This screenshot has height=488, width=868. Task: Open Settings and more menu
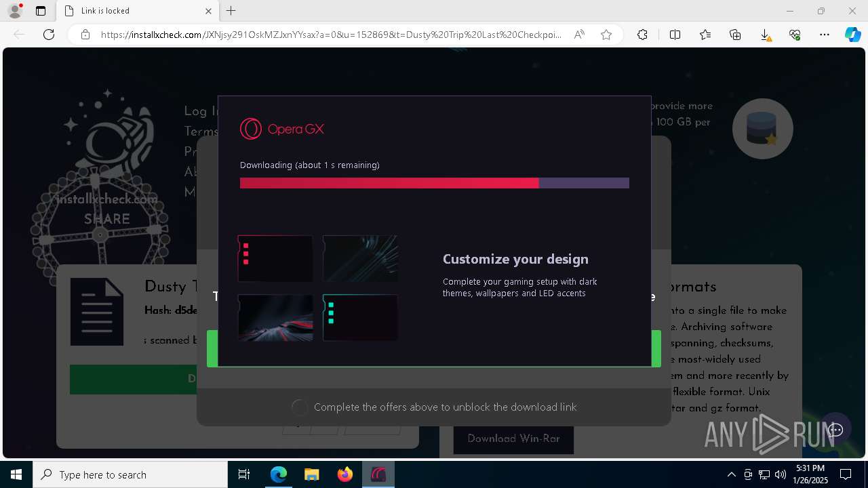point(825,35)
